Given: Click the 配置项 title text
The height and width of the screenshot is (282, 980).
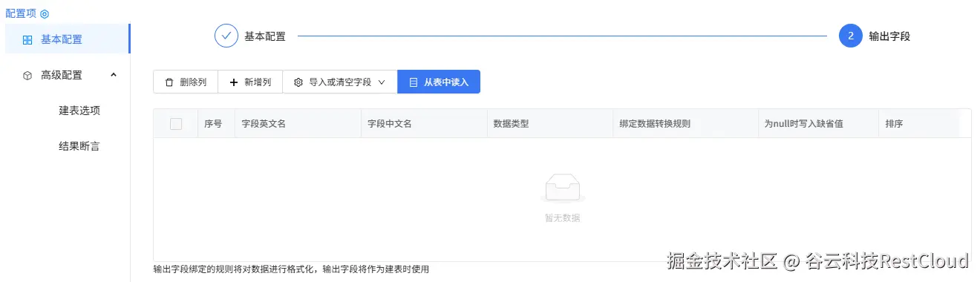Looking at the screenshot, I should click(x=21, y=13).
